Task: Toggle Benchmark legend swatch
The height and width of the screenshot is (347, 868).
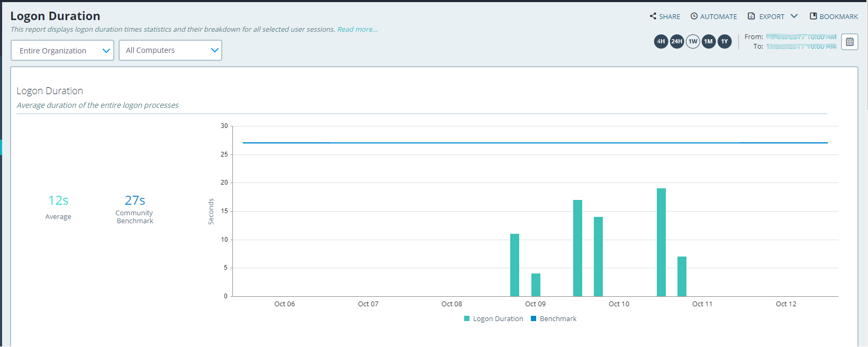Action: (x=534, y=318)
